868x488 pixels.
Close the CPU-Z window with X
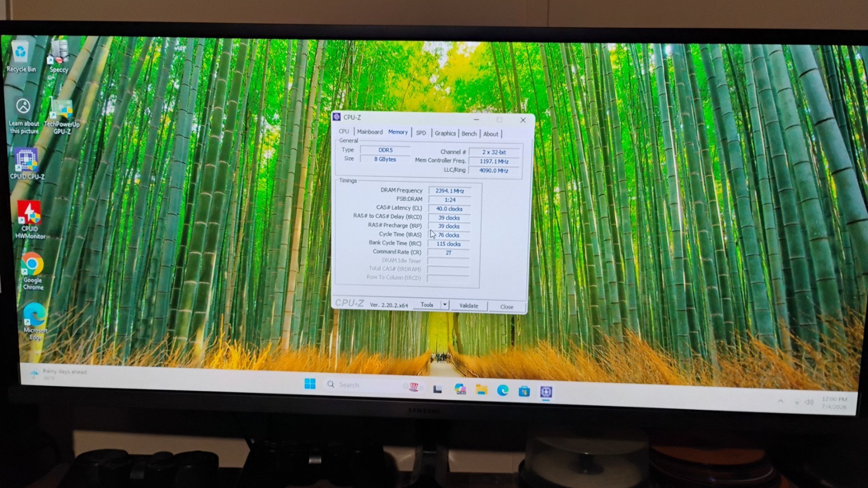point(523,120)
